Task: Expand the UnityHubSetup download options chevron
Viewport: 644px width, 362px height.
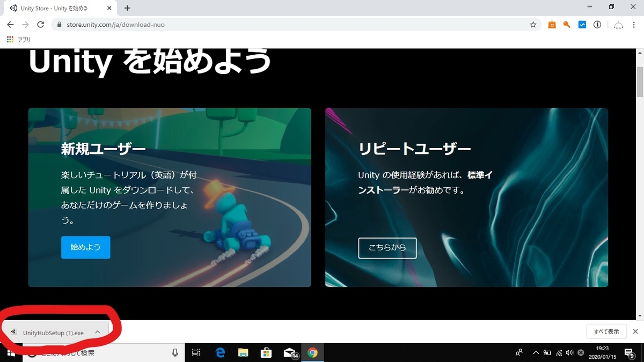Action: pyautogui.click(x=98, y=332)
